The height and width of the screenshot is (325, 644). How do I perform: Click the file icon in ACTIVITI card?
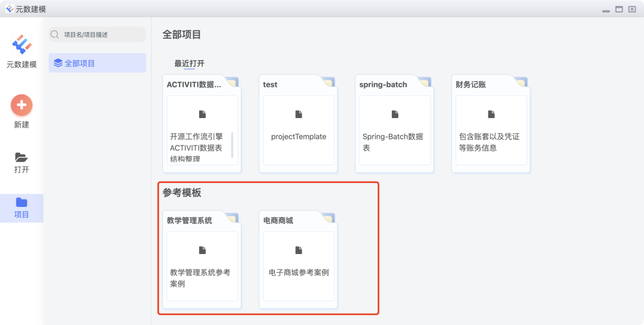[202, 114]
